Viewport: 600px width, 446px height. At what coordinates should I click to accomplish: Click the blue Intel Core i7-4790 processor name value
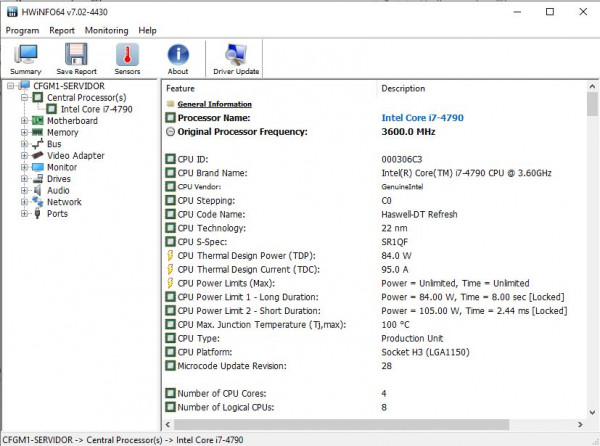422,117
